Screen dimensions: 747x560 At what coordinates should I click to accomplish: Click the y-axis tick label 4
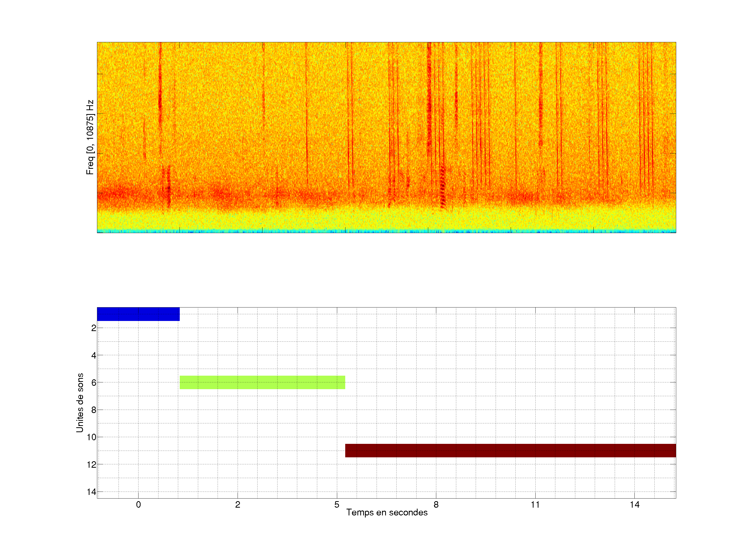(94, 355)
